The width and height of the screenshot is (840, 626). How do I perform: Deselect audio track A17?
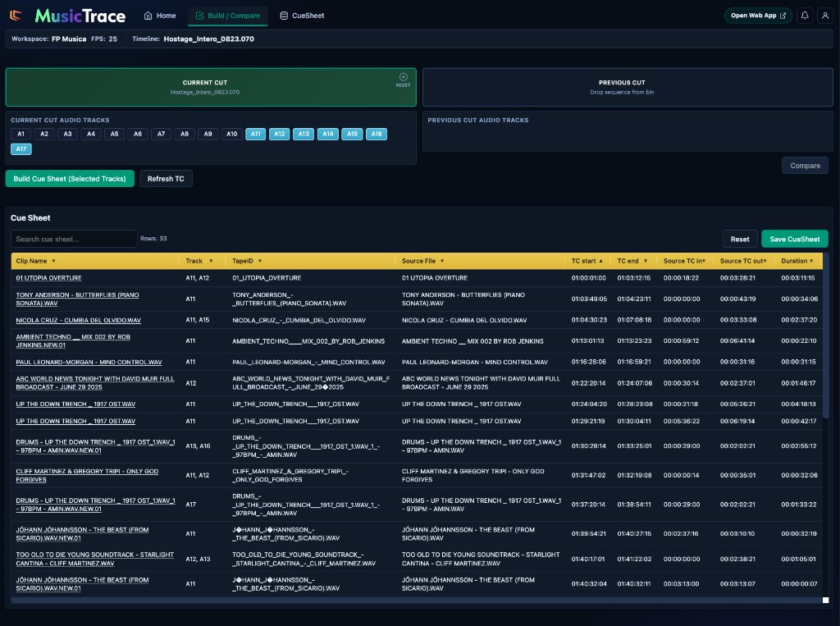tap(21, 149)
